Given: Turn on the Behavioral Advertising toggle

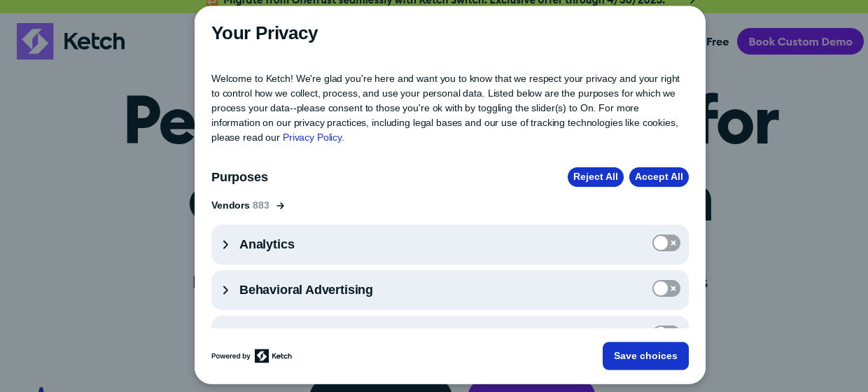Looking at the screenshot, I should 666,288.
